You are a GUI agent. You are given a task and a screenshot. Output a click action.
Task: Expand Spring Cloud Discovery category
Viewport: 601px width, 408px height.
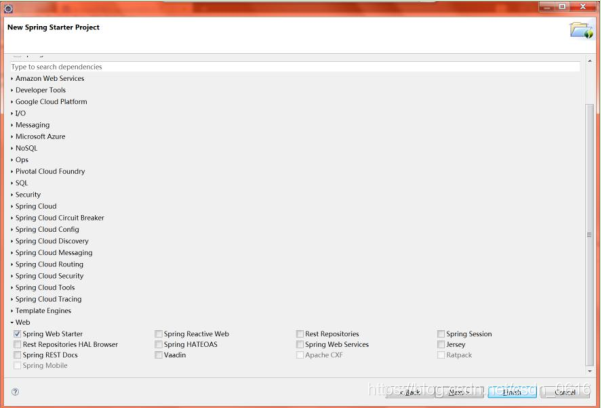(12, 241)
